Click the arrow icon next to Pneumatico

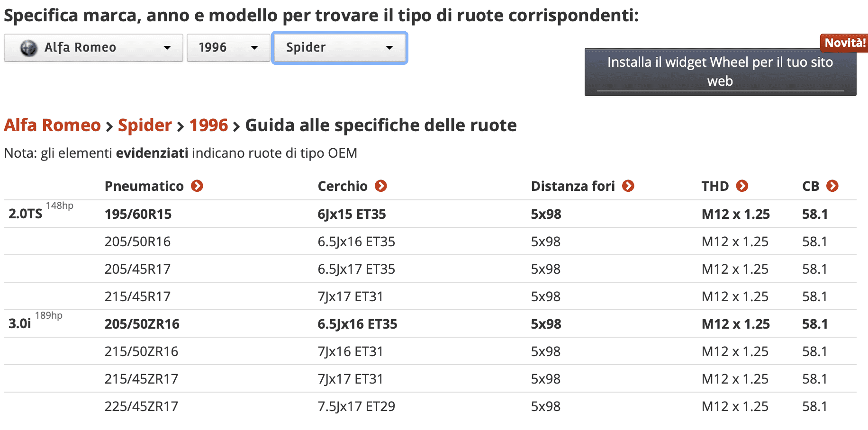pos(197,186)
